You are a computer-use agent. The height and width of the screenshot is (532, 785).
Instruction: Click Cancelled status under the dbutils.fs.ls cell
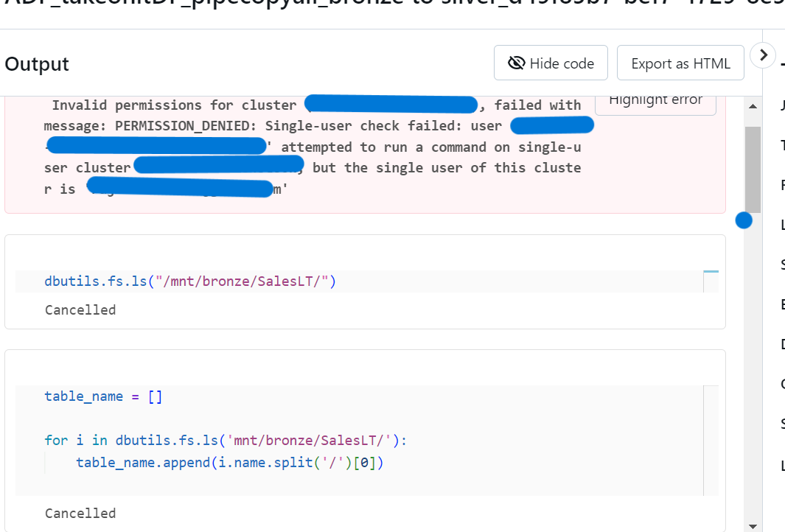(x=80, y=309)
